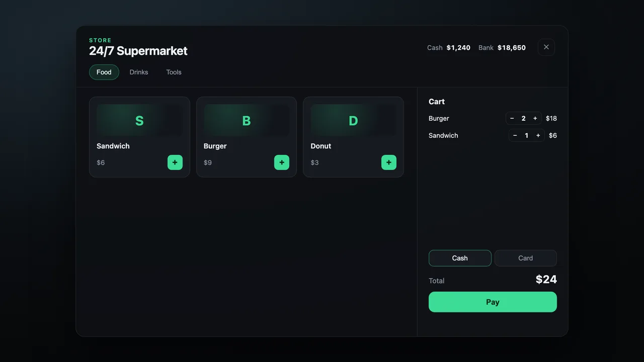
Task: Add Donut to the cart
Action: point(389,162)
